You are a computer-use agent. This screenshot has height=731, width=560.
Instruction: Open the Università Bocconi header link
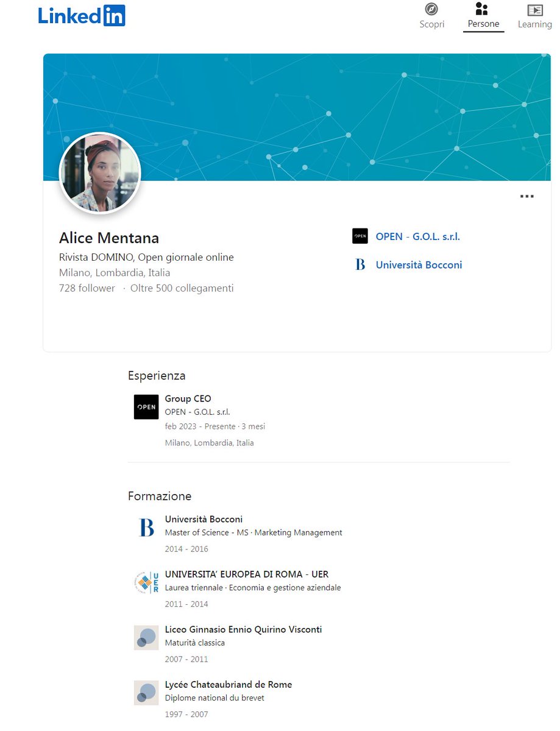tap(419, 265)
